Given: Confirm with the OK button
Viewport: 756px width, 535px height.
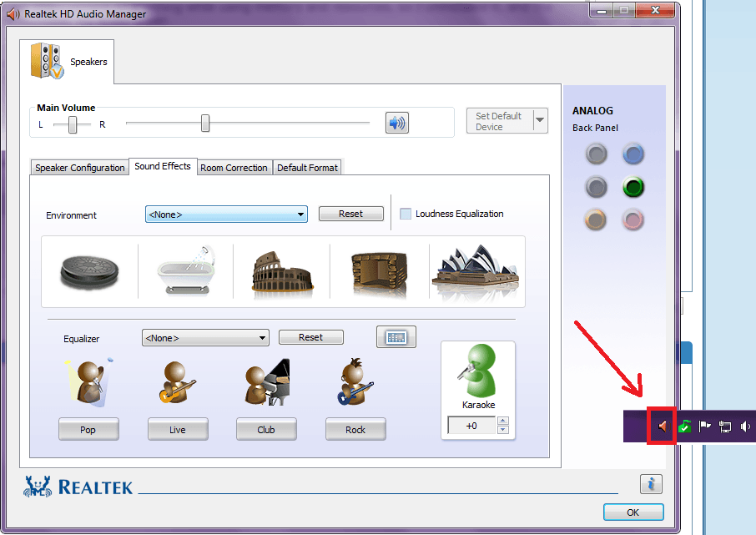Looking at the screenshot, I should point(633,512).
